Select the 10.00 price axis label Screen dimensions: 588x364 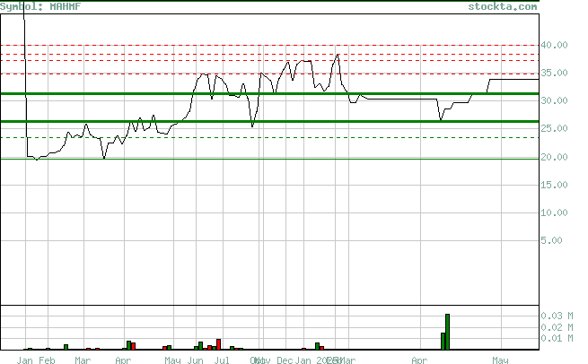coord(554,212)
